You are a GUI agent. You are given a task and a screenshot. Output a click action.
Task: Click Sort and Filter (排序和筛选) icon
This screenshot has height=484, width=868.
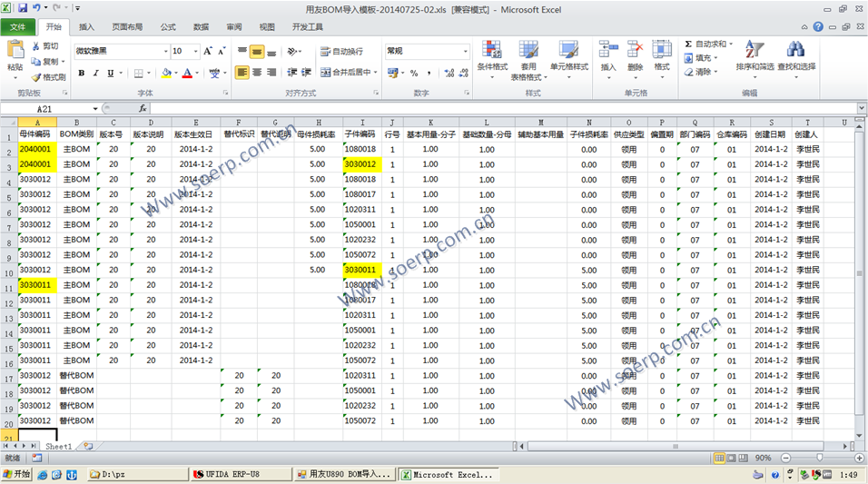pos(755,50)
